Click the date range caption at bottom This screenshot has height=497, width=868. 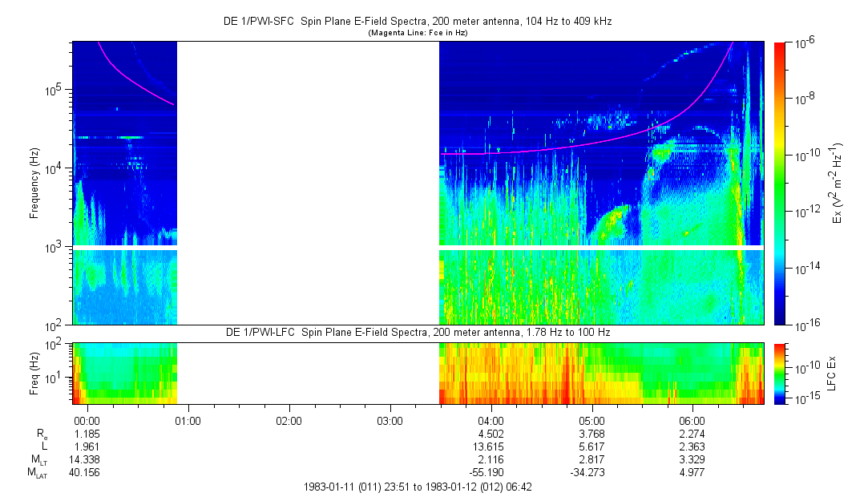(x=417, y=487)
